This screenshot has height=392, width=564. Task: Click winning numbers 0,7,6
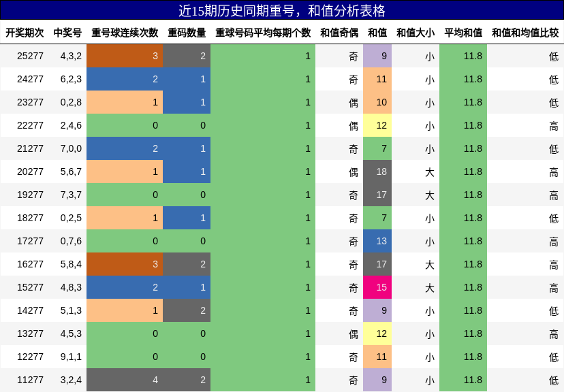tap(71, 241)
